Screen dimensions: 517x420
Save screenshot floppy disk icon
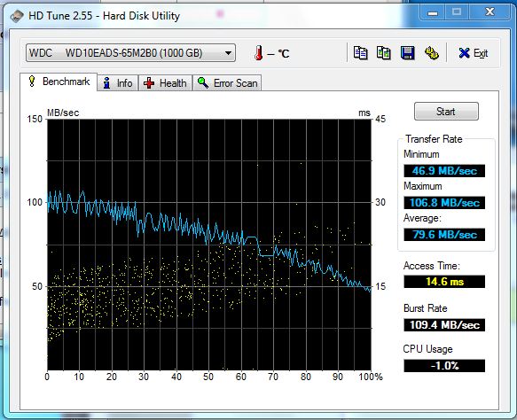[x=408, y=52]
